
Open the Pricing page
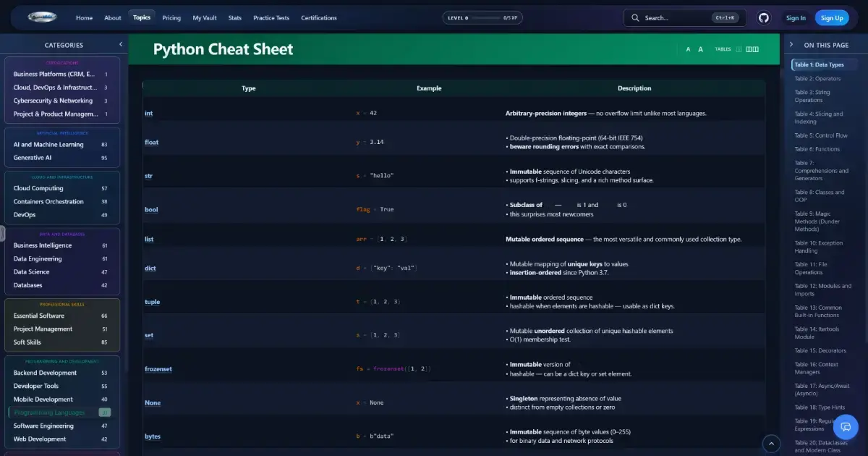pyautogui.click(x=171, y=18)
